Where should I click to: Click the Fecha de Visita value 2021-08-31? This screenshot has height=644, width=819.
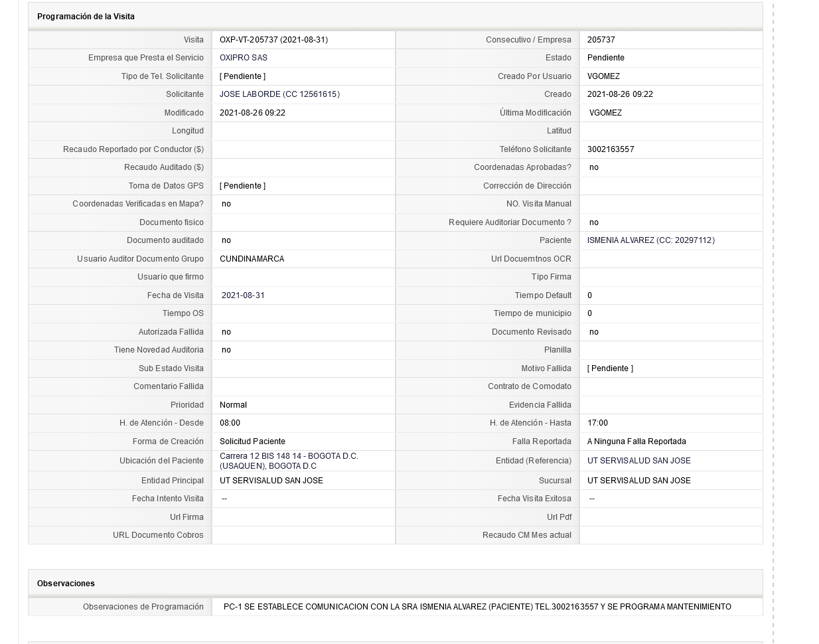coord(243,295)
